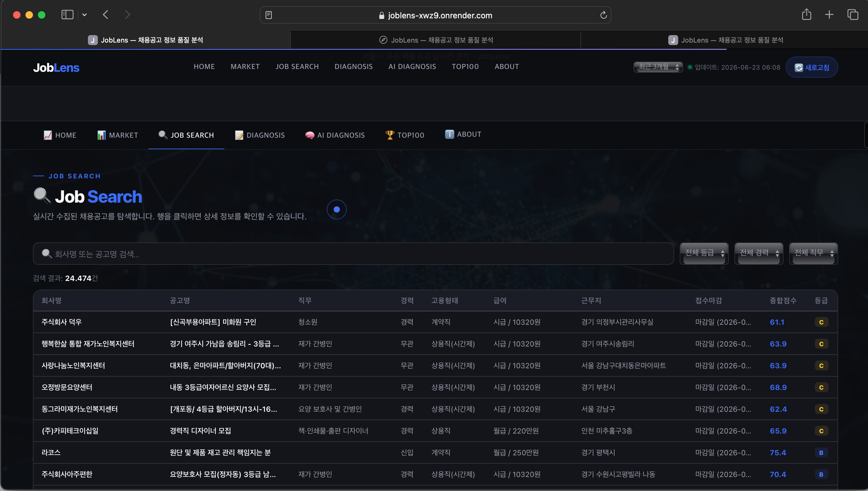Viewport: 868px width, 491px height.
Task: Open the 전체 경력 experience filter
Action: click(759, 253)
